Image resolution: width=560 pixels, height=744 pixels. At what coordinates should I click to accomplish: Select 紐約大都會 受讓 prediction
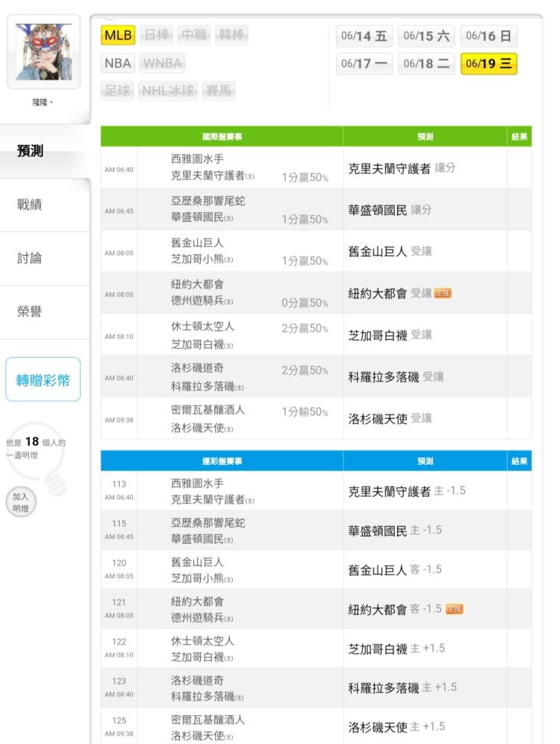click(x=390, y=294)
